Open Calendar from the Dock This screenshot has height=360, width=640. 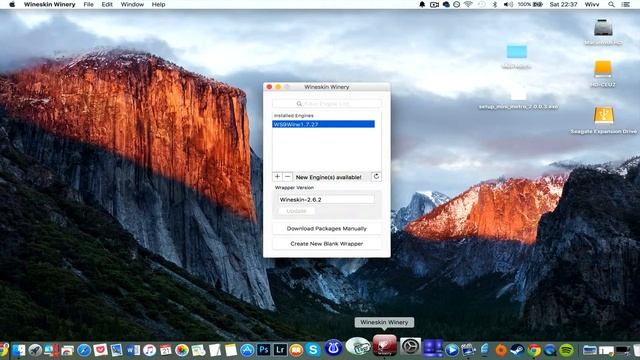165,350
